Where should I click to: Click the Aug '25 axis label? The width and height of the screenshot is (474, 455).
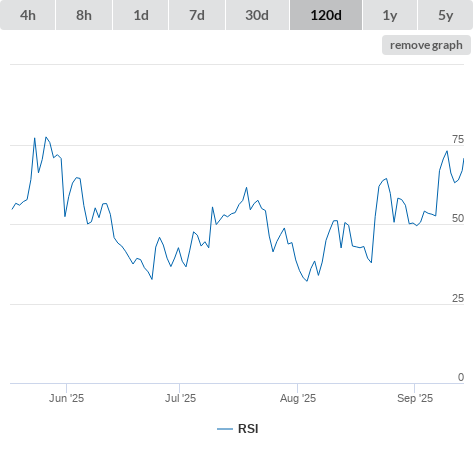click(298, 398)
